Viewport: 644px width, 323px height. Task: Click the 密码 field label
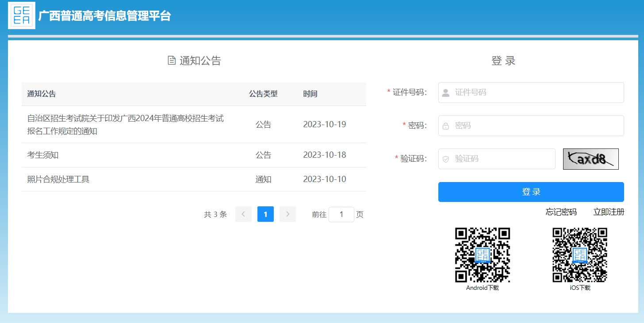(x=417, y=125)
